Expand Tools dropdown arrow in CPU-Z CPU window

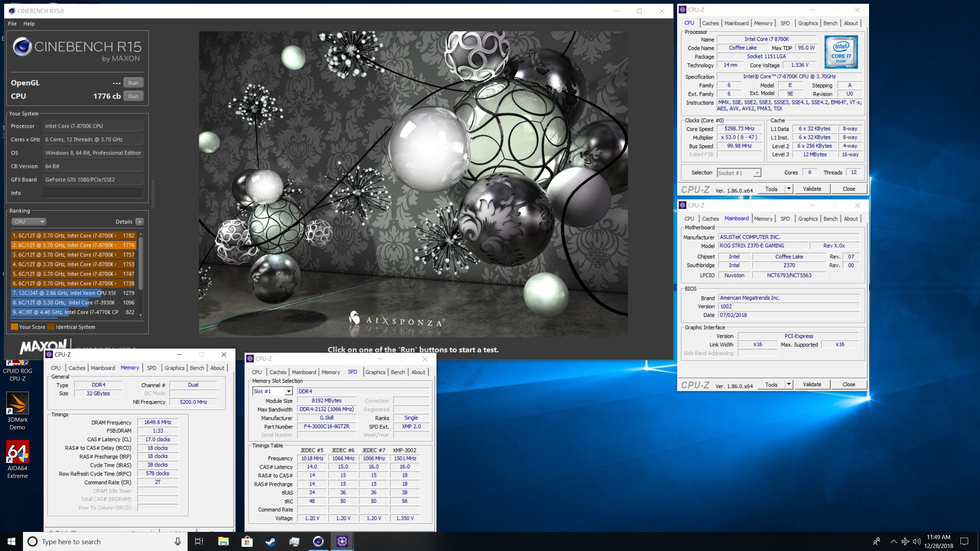[788, 189]
